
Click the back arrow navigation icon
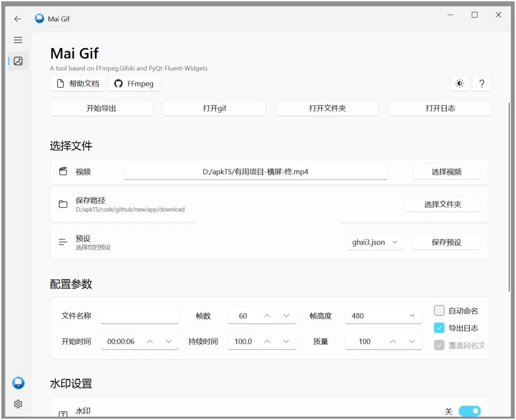click(17, 19)
